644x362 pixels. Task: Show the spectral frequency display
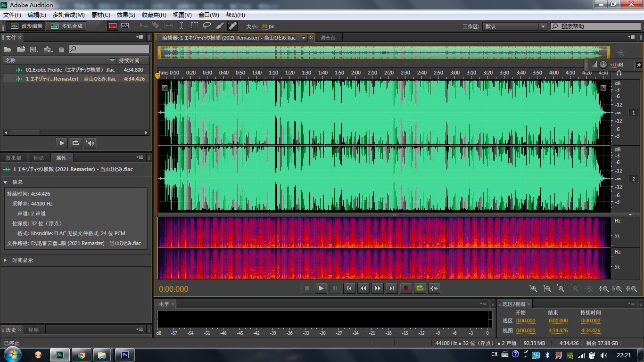click(113, 26)
